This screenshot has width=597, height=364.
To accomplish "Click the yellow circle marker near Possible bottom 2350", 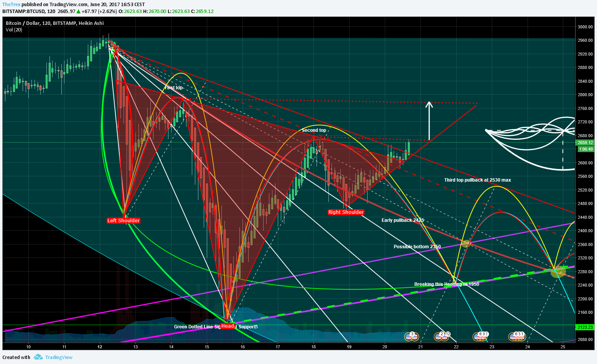I will pos(466,243).
